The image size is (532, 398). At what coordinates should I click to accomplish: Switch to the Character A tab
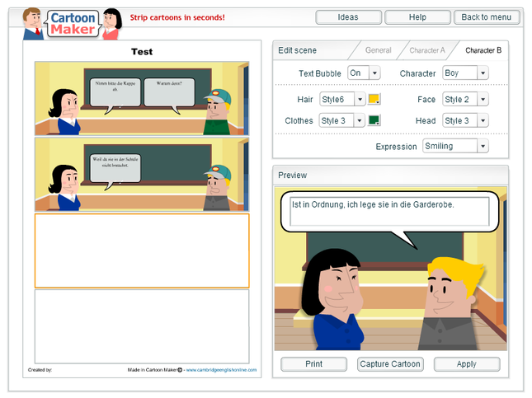point(426,50)
